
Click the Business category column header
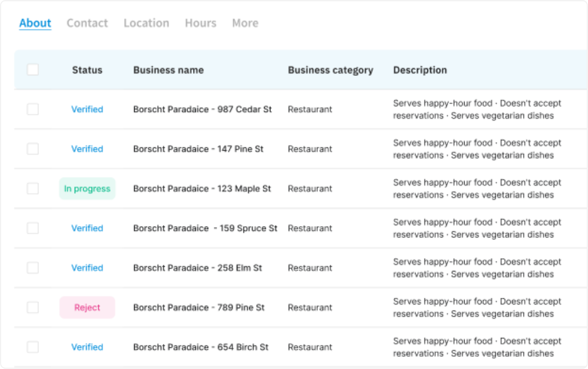tap(330, 70)
